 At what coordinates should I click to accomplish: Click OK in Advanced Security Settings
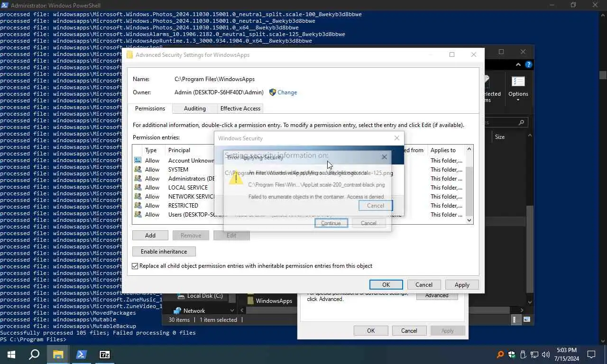click(386, 285)
